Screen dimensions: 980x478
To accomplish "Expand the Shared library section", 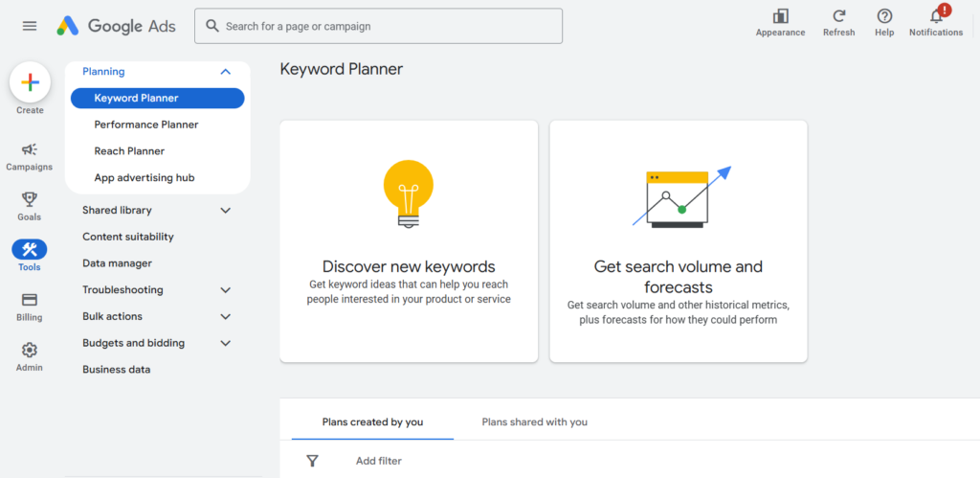I will tap(226, 210).
